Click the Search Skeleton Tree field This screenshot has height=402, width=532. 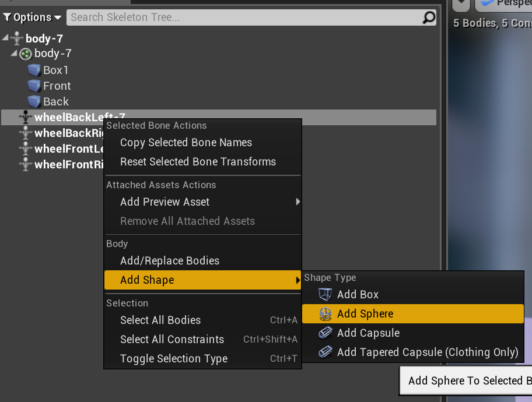[x=245, y=17]
